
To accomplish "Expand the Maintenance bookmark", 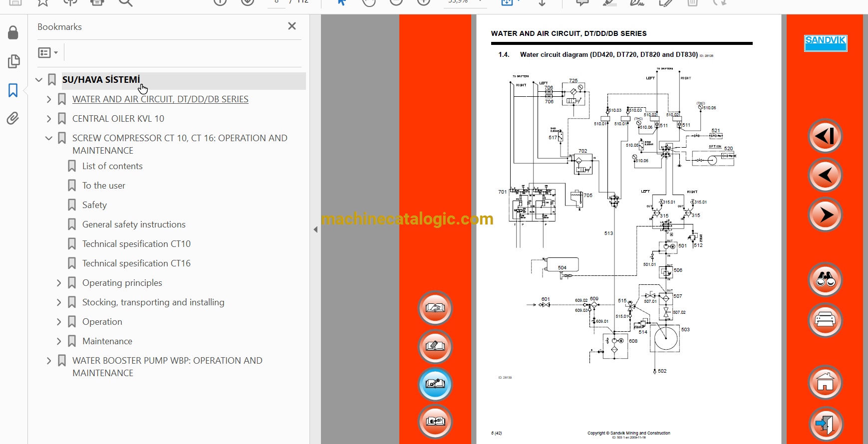I will [x=59, y=341].
